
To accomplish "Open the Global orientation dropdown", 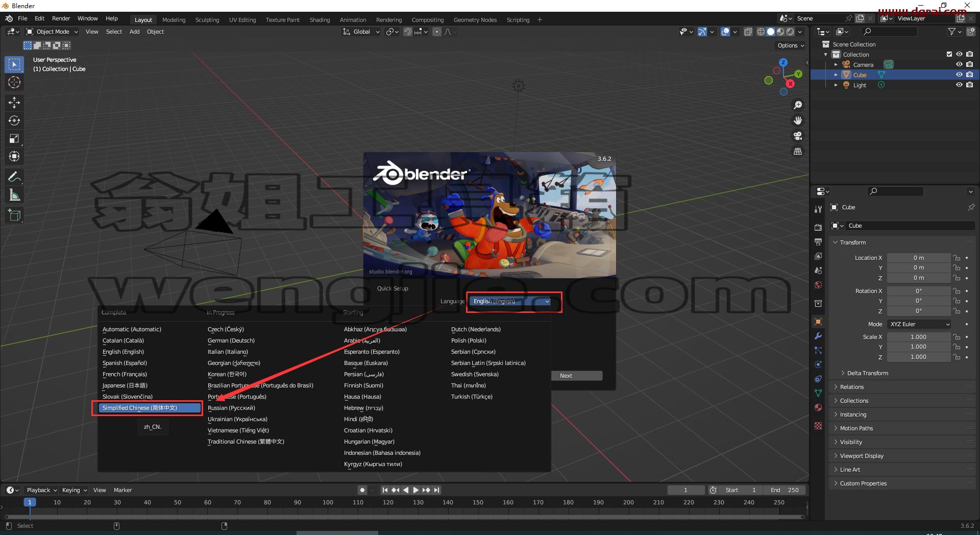I will point(361,32).
